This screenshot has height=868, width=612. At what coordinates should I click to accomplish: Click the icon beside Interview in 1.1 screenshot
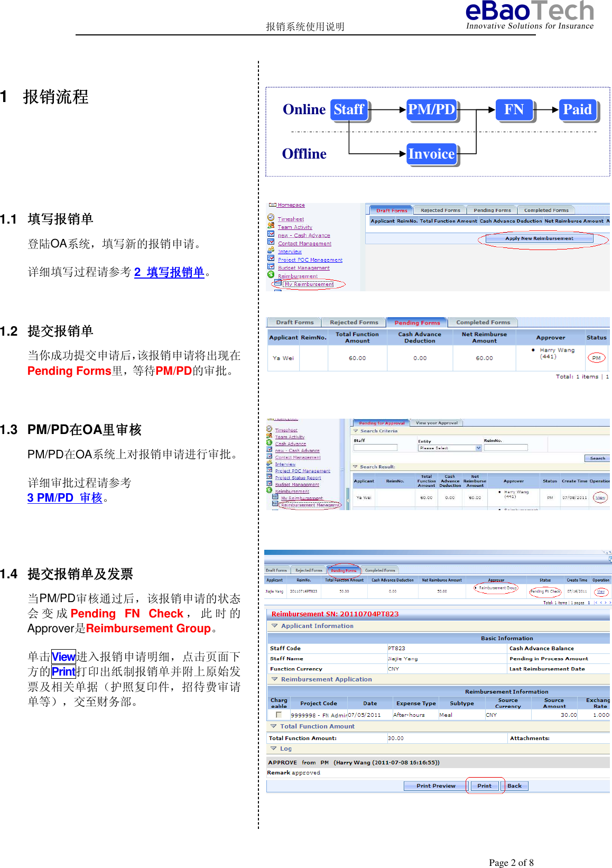(271, 251)
